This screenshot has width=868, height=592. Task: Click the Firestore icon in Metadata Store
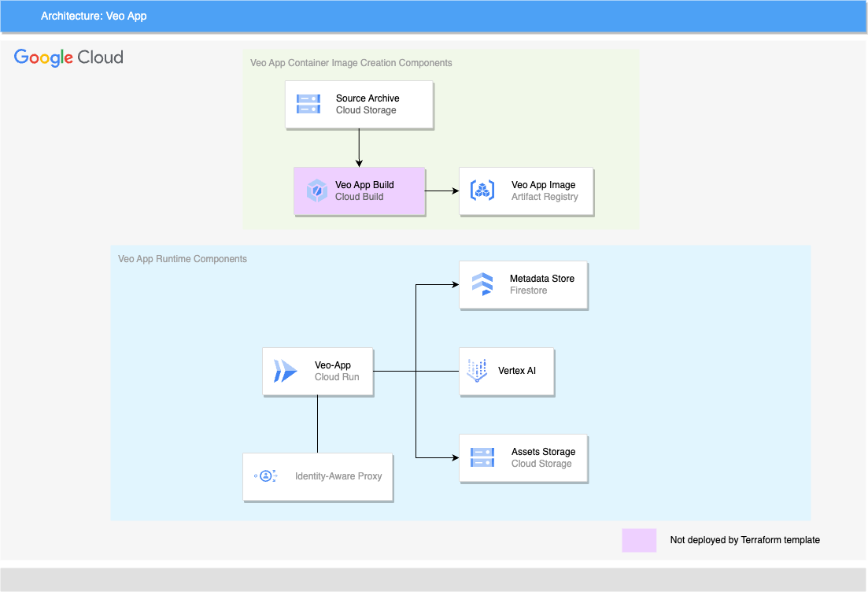pos(482,284)
